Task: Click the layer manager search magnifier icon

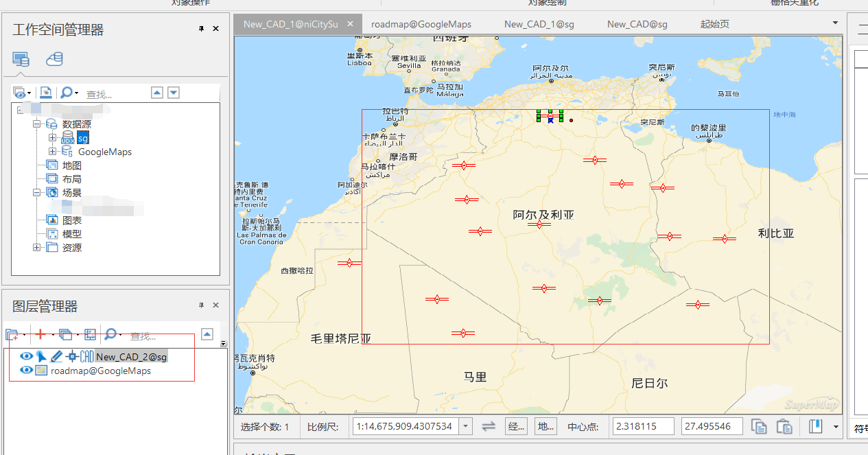Action: (x=110, y=334)
